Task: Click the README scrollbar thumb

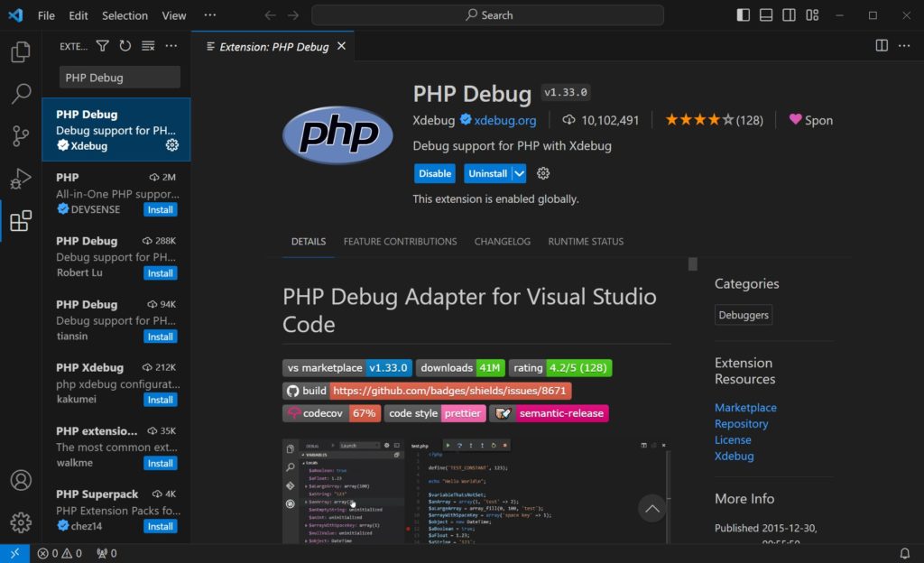Action: coord(693,263)
